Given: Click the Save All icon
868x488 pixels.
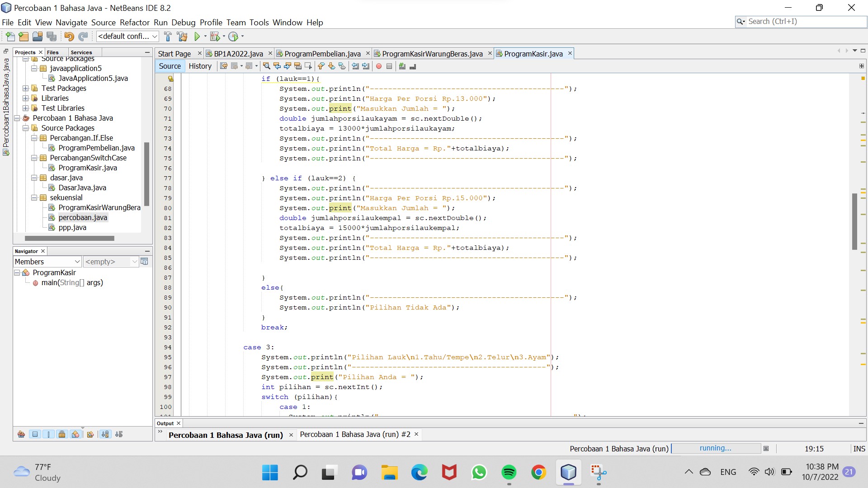Looking at the screenshot, I should (52, 37).
